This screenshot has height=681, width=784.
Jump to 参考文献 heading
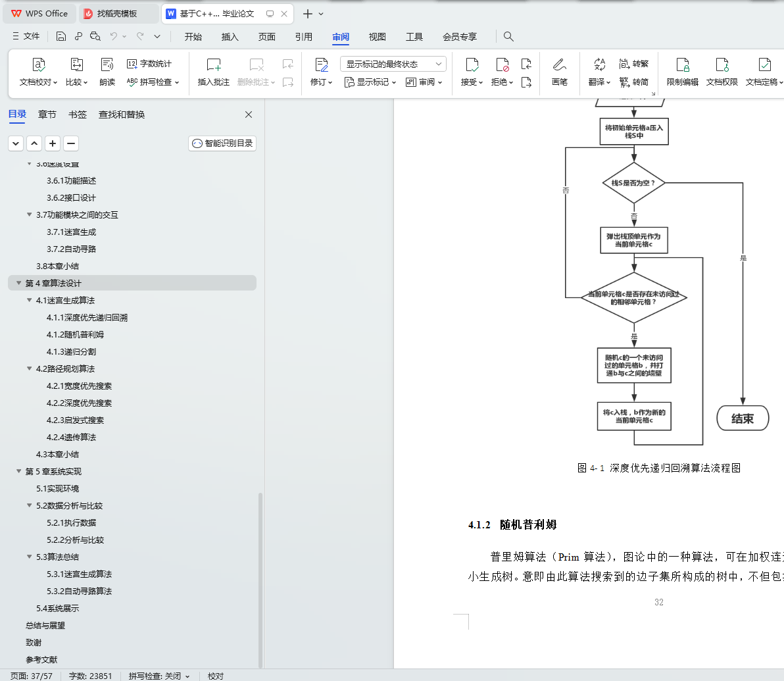coord(41,659)
